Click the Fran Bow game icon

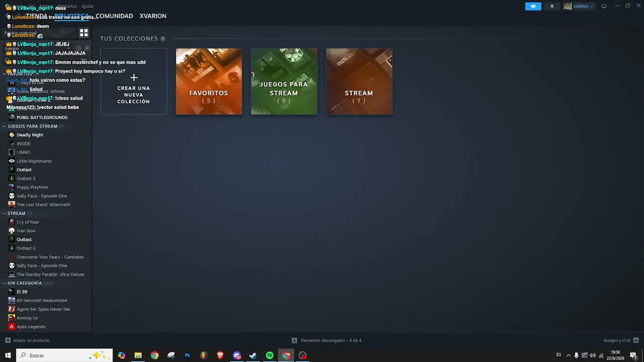click(x=12, y=231)
